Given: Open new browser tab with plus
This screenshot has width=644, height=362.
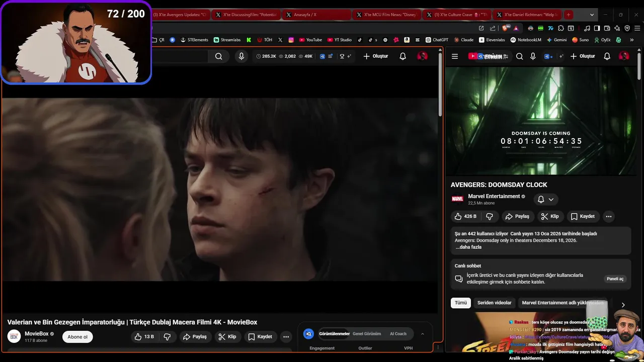Looking at the screenshot, I should [569, 15].
